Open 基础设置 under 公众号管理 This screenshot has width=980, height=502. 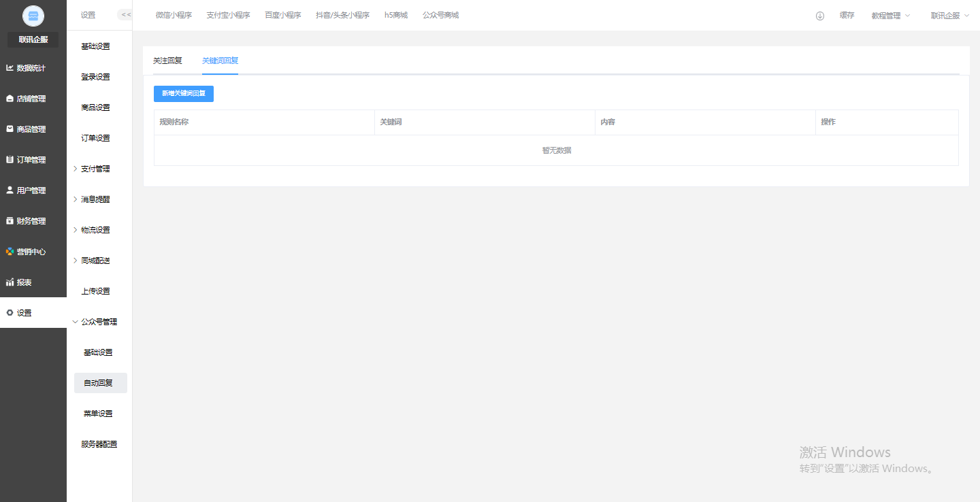[x=98, y=352]
